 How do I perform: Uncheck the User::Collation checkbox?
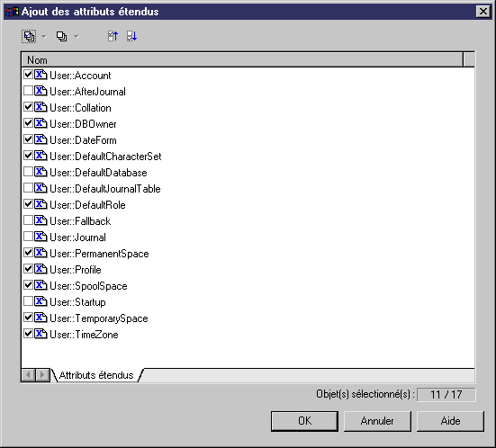pyautogui.click(x=28, y=107)
